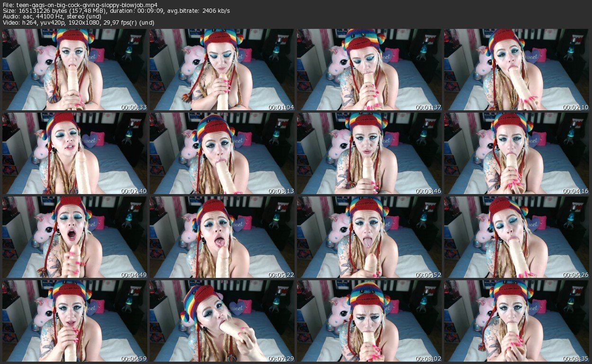Select the thumbnail timestamped 00:01:04
This screenshot has height=364, width=592.
point(222,70)
